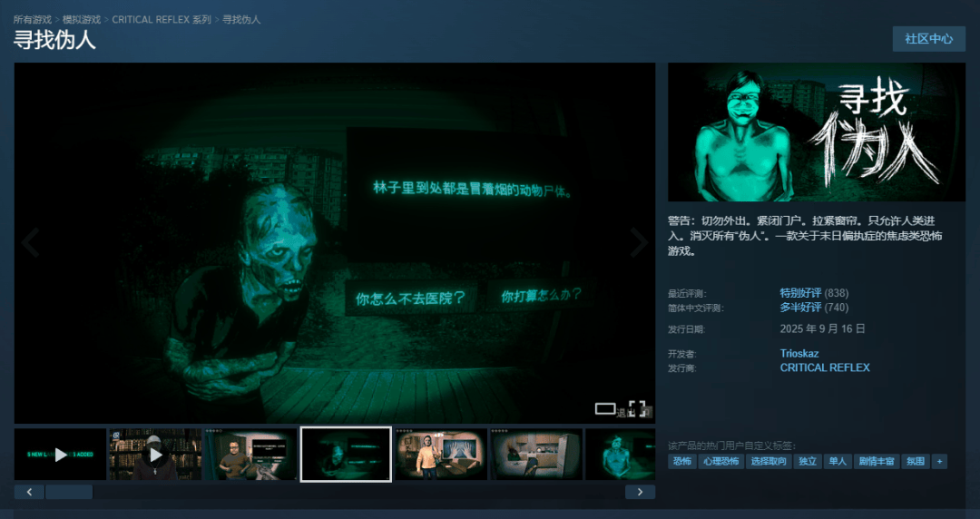The width and height of the screenshot is (980, 519).
Task: Click thumbnail strip scroll-right arrow button
Action: point(640,492)
